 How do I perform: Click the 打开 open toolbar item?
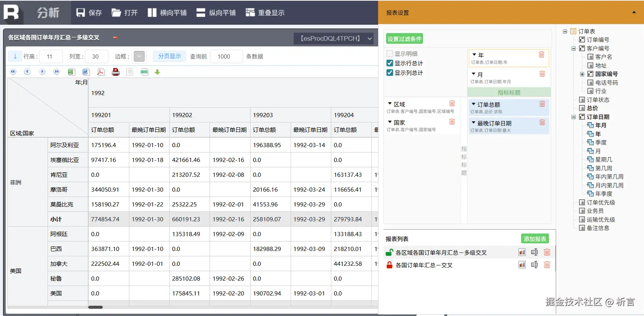click(x=124, y=13)
